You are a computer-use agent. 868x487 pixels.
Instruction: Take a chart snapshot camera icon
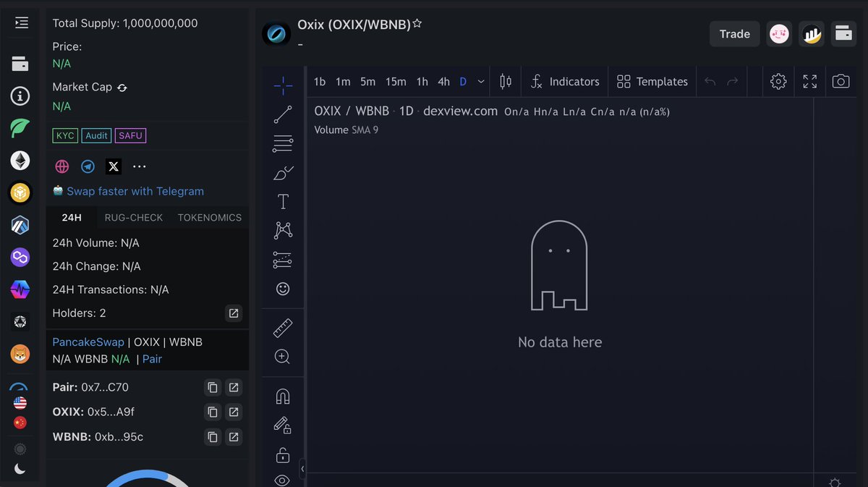click(841, 82)
